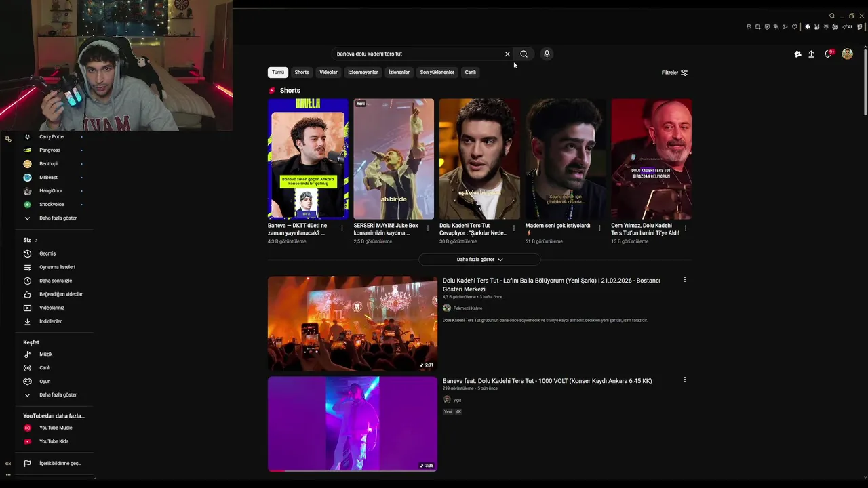Expand Shorts shelf with Daha fazla göster

pos(479,260)
